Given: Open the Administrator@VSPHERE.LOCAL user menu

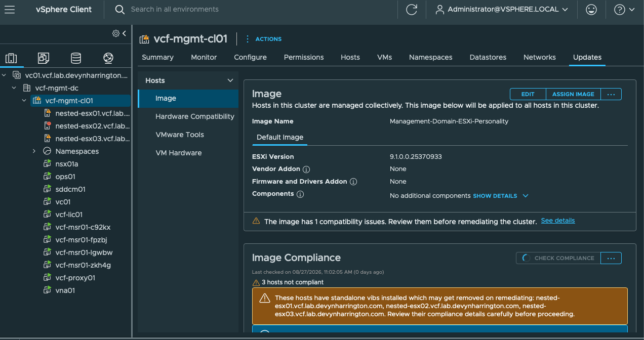Looking at the screenshot, I should pos(502,10).
